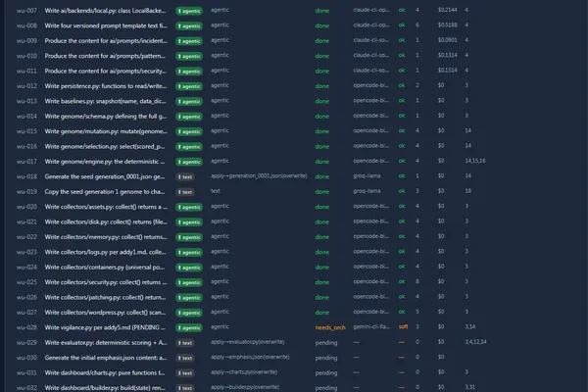Click the dependency value 18
Screen dimensions: 588x392
(468, 190)
